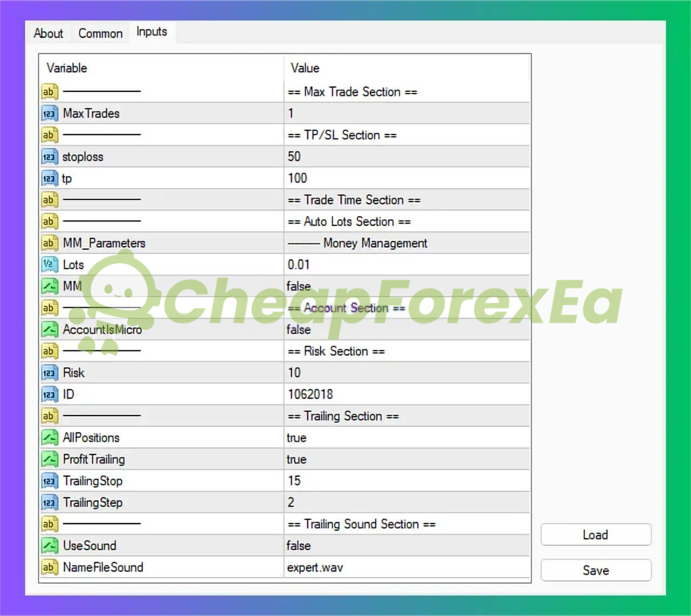Screen dimensions: 691x616
Task: Toggle the AccountIsMicro false value
Action: point(299,329)
